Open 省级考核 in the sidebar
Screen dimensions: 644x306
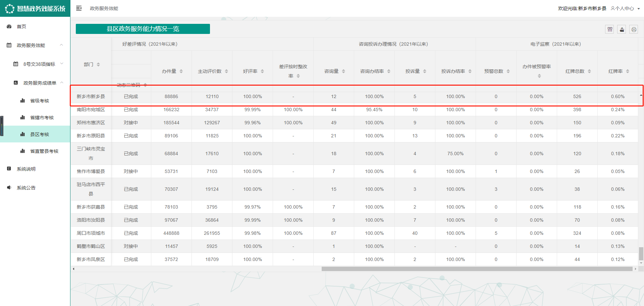coord(40,101)
